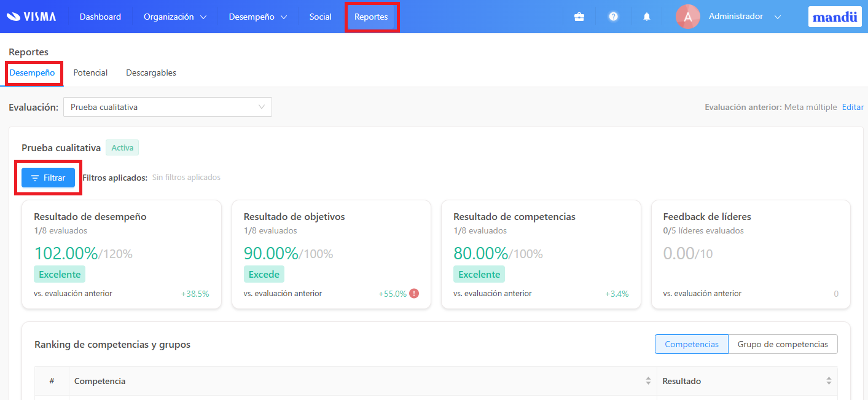The image size is (868, 400).
Task: Open the Feedback de líderes card
Action: coord(751,254)
